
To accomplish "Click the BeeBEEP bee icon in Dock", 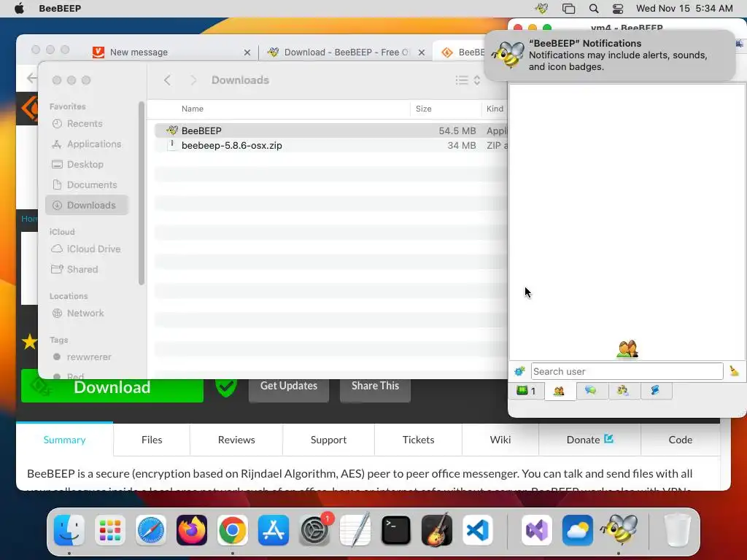I will (x=619, y=529).
